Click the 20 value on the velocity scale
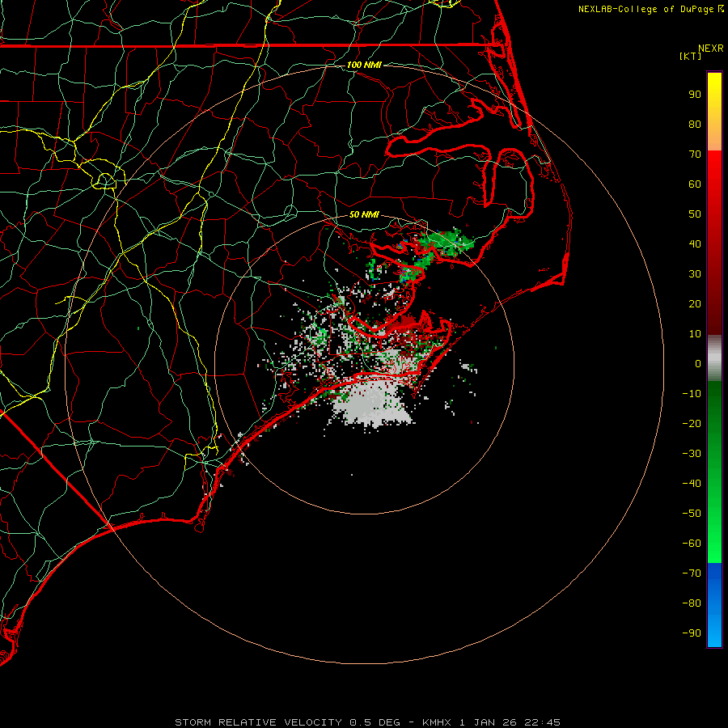Viewport: 728px width, 728px height. click(695, 304)
